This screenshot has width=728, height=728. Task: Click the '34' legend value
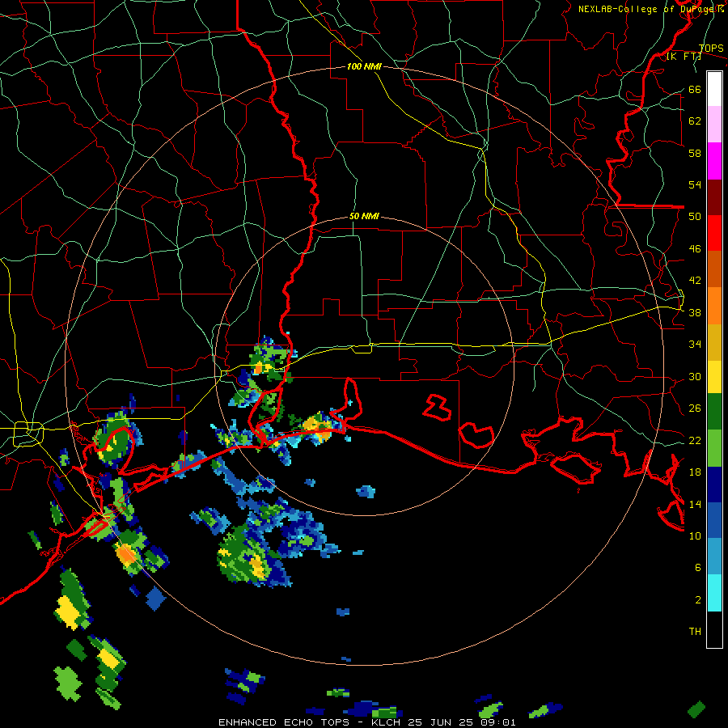(695, 345)
